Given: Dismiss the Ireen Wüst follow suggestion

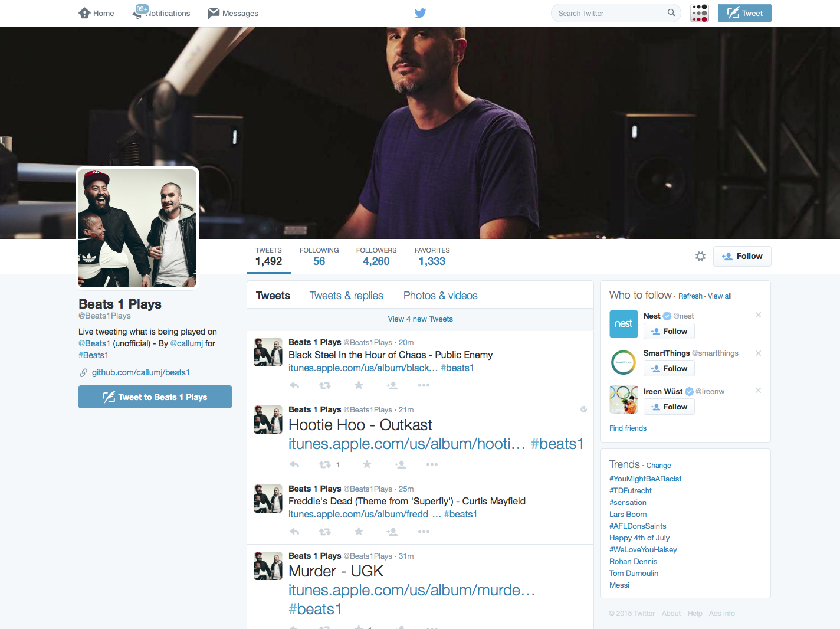Looking at the screenshot, I should 758,390.
